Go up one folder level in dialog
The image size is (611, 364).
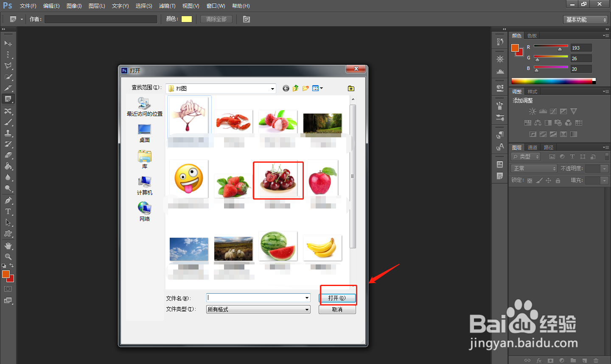(296, 88)
